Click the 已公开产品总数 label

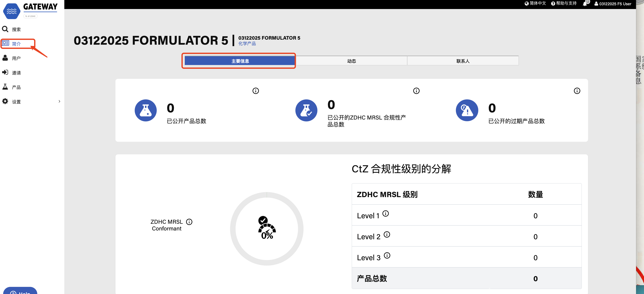186,121
